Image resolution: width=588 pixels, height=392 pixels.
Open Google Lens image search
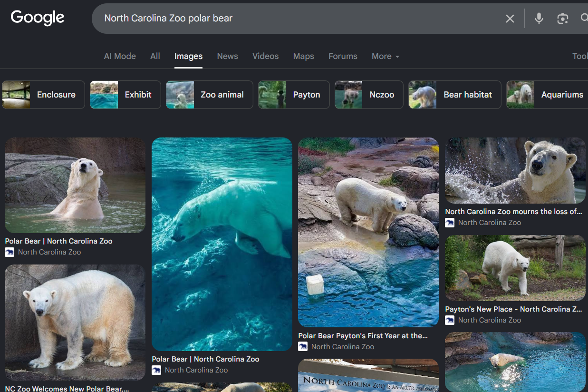tap(563, 19)
